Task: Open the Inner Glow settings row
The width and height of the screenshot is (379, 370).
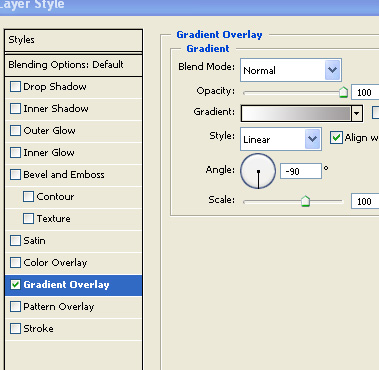Action: (74, 153)
